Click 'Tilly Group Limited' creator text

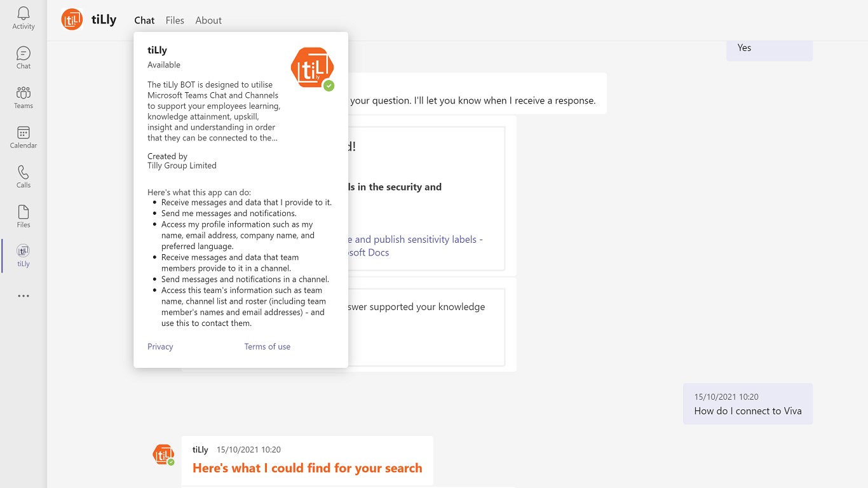(182, 166)
